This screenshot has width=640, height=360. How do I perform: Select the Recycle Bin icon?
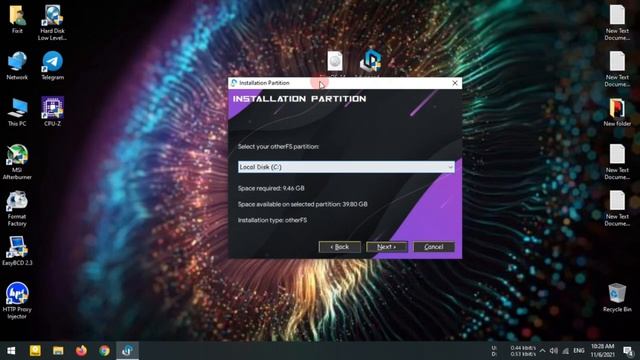click(x=617, y=298)
